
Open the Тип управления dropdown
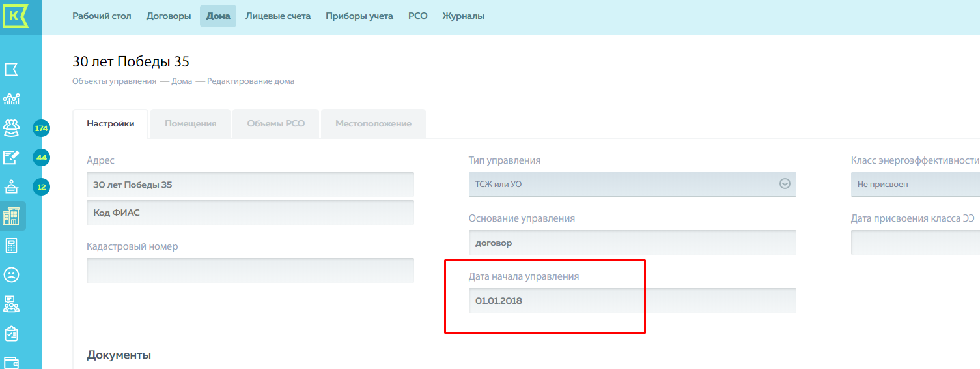tap(632, 184)
